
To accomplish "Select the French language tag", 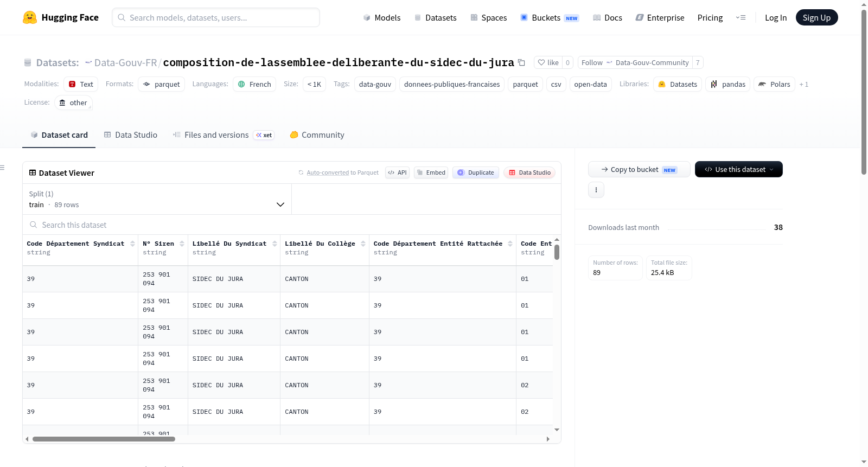I will [254, 84].
